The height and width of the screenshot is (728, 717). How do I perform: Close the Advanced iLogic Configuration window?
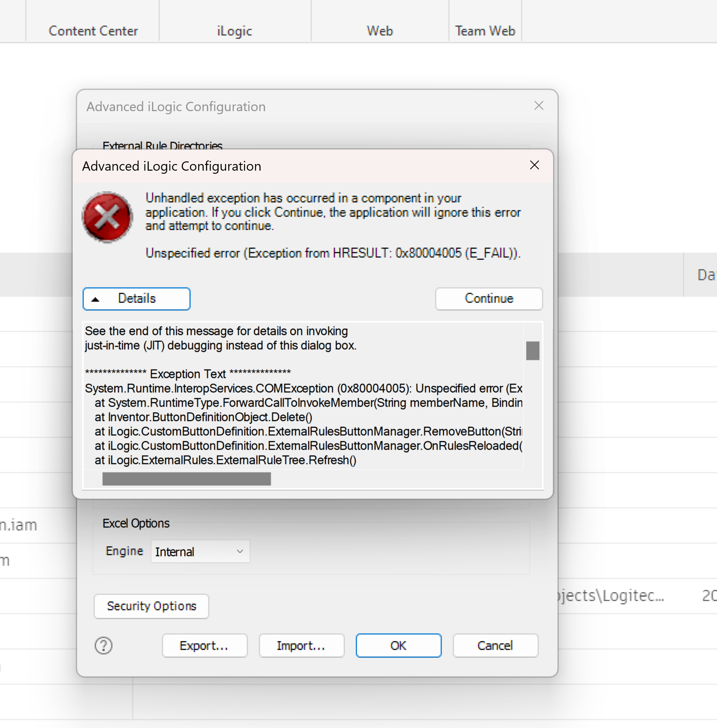pos(539,106)
